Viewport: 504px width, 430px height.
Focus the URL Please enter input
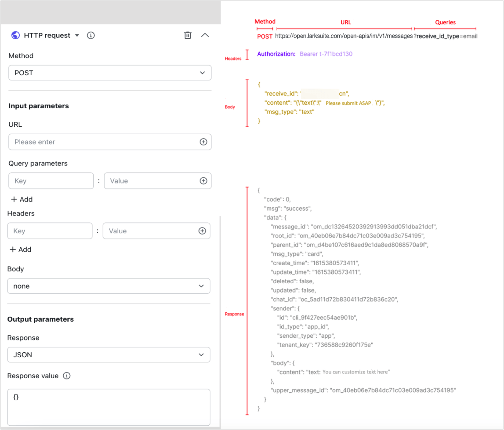(103, 142)
